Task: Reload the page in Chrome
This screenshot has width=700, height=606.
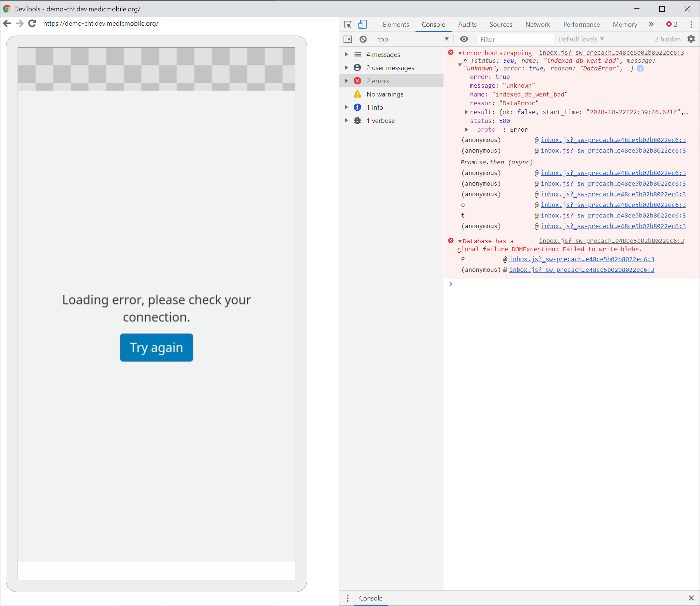Action: point(32,23)
